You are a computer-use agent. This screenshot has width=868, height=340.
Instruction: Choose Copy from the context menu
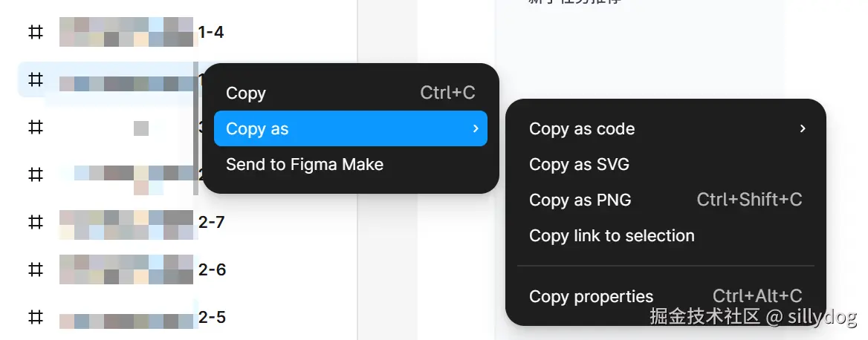[x=246, y=93]
